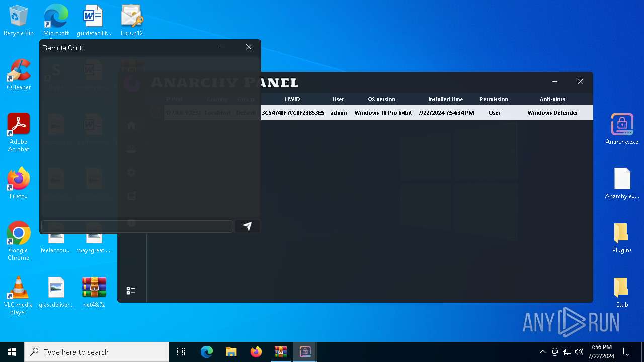Select the VLC media player shortcut
The height and width of the screenshot is (362, 644).
point(19,295)
